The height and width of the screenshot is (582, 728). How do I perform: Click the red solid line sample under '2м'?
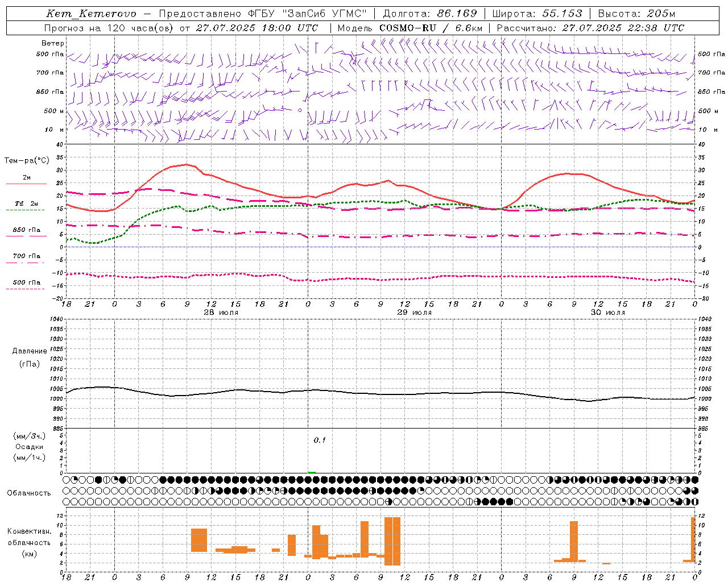[x=26, y=184]
